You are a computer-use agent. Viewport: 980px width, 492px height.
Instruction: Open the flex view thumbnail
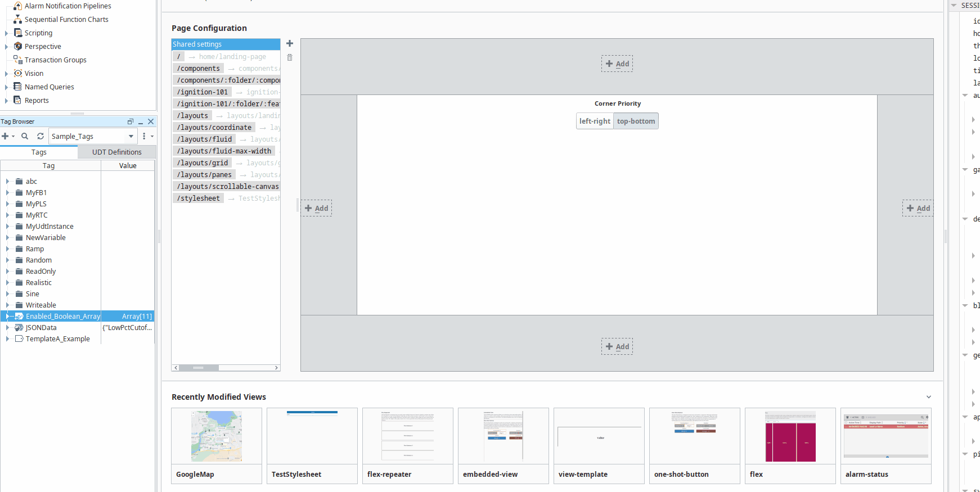(x=790, y=446)
